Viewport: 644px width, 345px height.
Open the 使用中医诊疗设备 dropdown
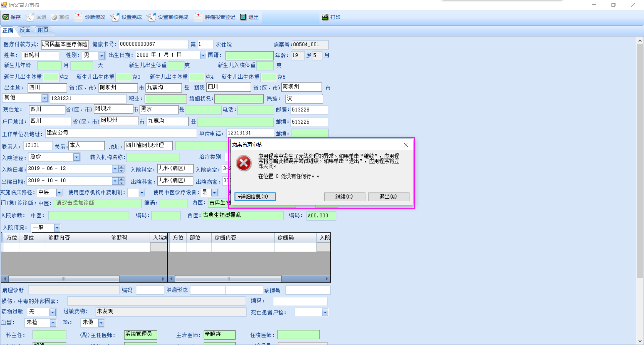coord(214,193)
